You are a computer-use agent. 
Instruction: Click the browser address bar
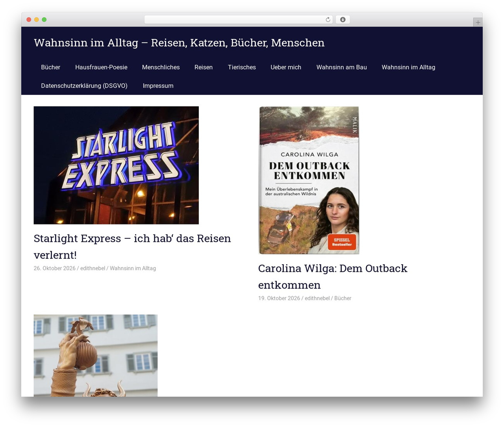click(238, 20)
